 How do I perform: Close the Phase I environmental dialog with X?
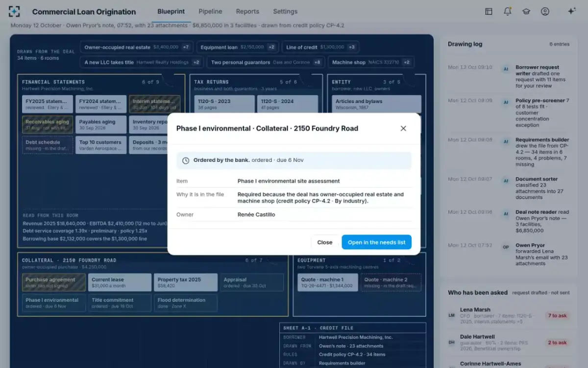403,129
